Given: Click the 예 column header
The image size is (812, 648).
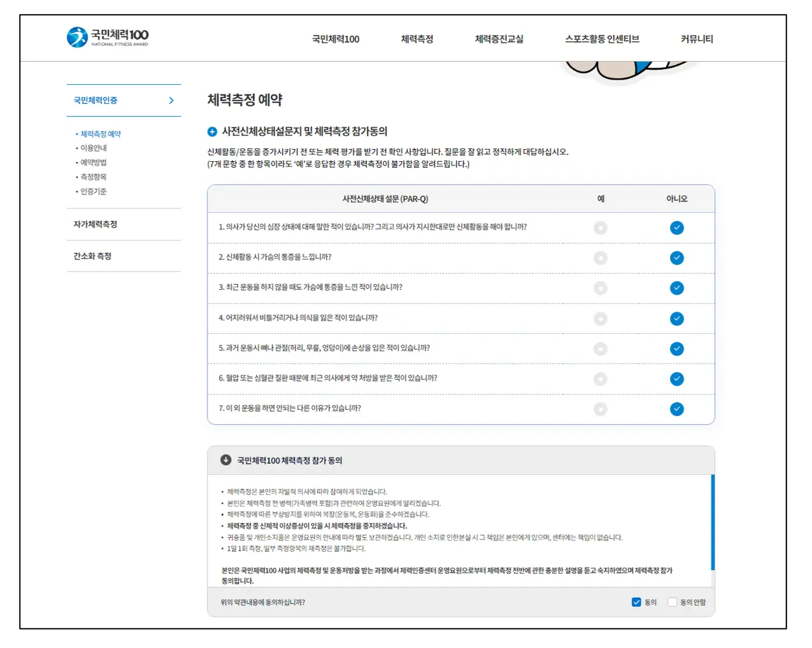Looking at the screenshot, I should tap(601, 199).
